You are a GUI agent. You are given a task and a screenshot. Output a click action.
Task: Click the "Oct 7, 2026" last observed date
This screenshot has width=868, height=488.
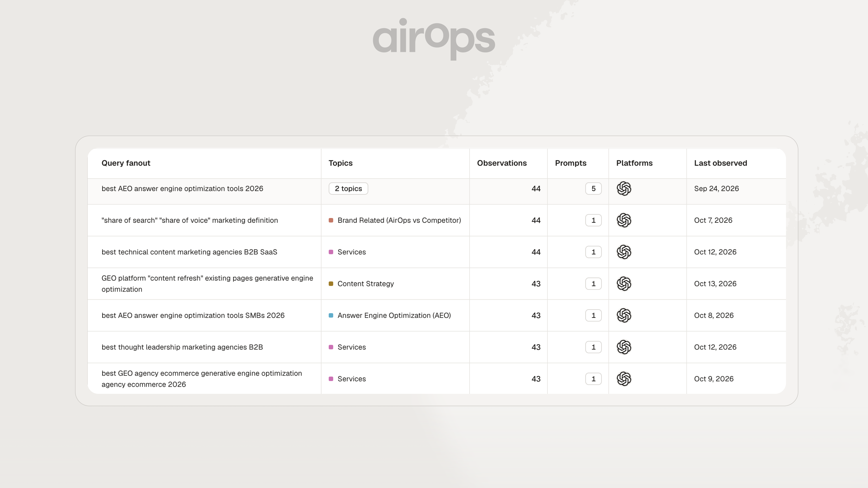[x=713, y=220]
